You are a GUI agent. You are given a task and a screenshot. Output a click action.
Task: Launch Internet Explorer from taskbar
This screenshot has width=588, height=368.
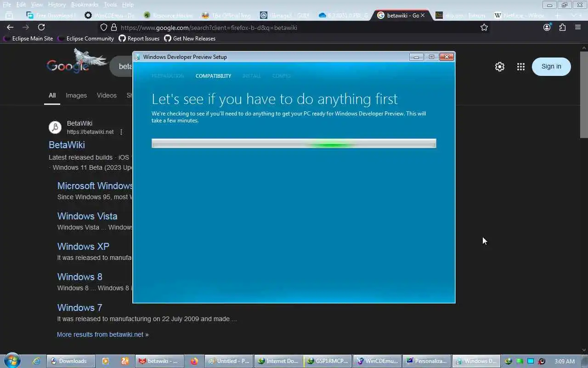coord(36,361)
